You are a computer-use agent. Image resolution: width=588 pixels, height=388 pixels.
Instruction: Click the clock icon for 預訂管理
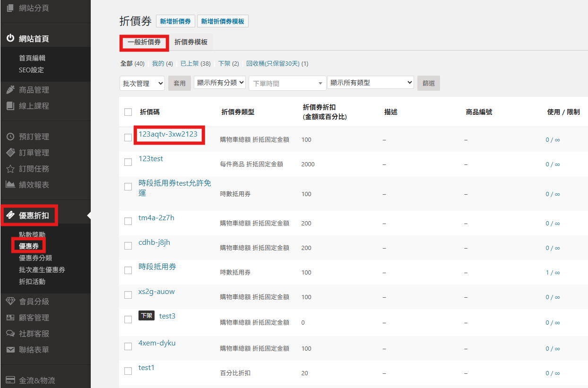point(10,137)
